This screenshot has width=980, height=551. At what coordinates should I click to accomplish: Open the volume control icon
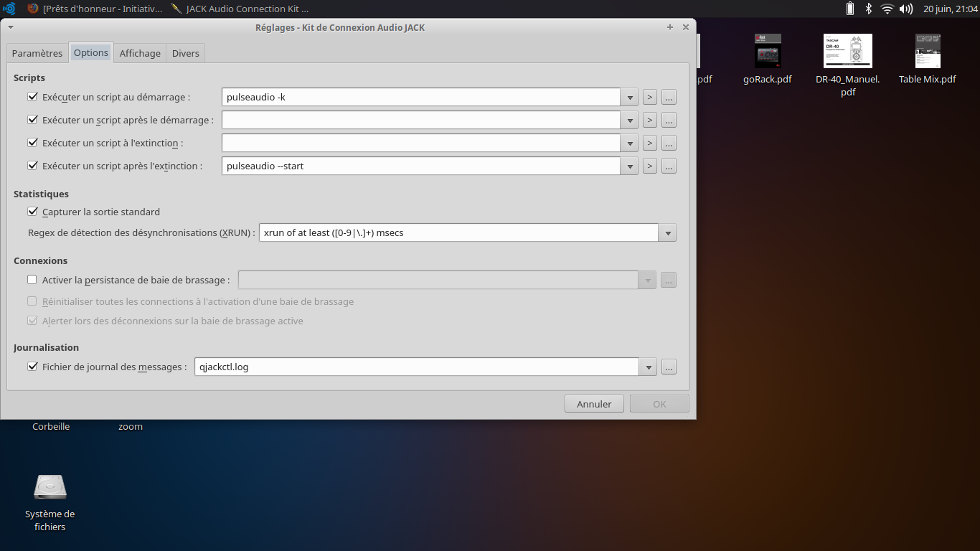(x=906, y=9)
